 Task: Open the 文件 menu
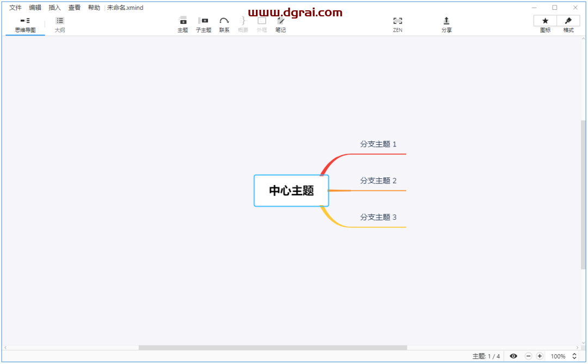pos(15,8)
